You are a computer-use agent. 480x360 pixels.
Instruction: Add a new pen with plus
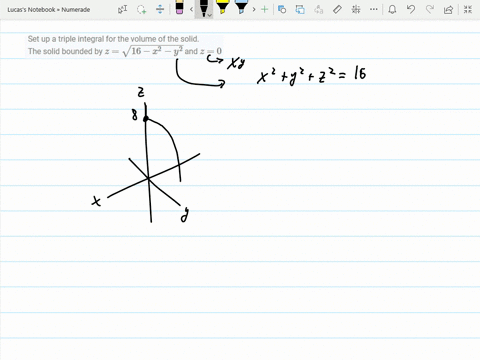pyautogui.click(x=264, y=9)
